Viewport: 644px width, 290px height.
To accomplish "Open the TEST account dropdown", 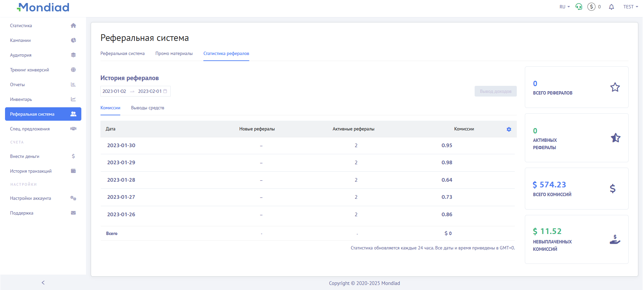I will click(x=631, y=7).
